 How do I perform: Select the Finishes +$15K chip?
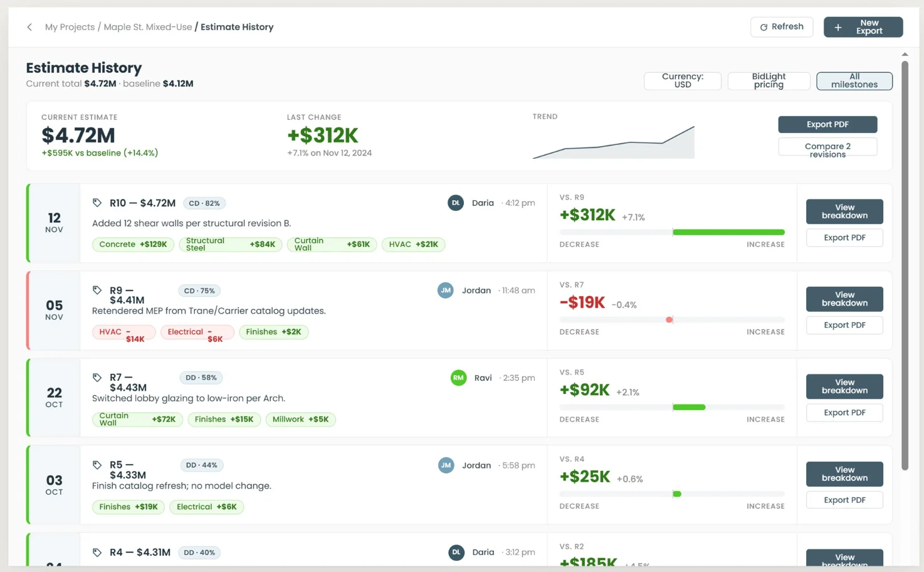point(224,420)
